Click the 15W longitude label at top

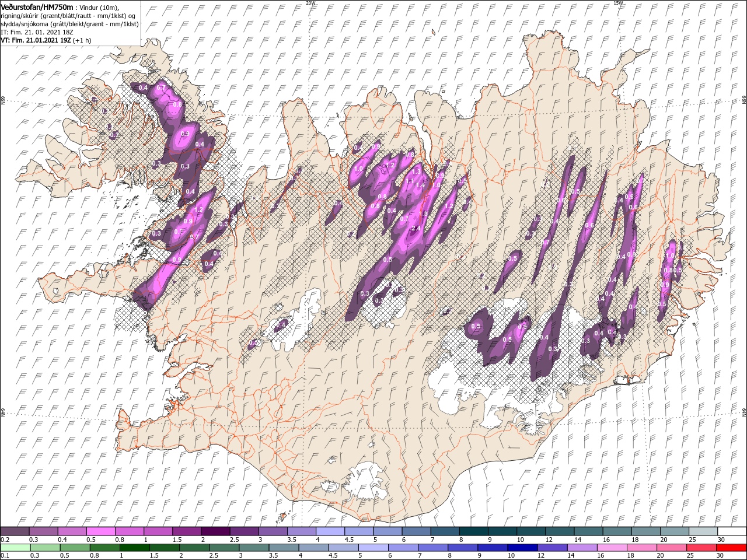coord(619,3)
